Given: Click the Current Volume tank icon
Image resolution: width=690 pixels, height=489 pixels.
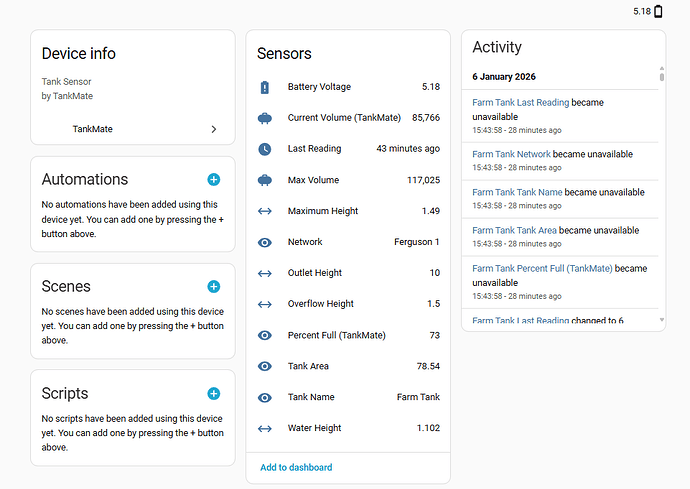Looking at the screenshot, I should coord(265,118).
